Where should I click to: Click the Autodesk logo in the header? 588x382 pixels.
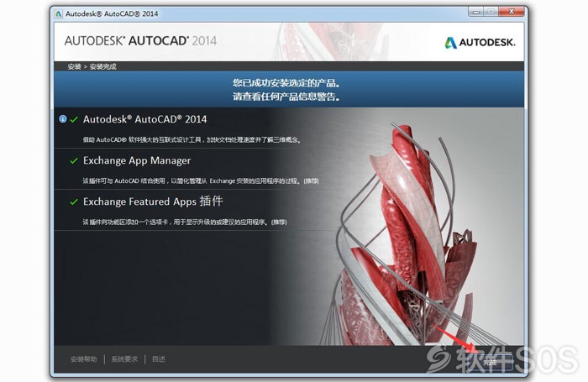[x=480, y=42]
